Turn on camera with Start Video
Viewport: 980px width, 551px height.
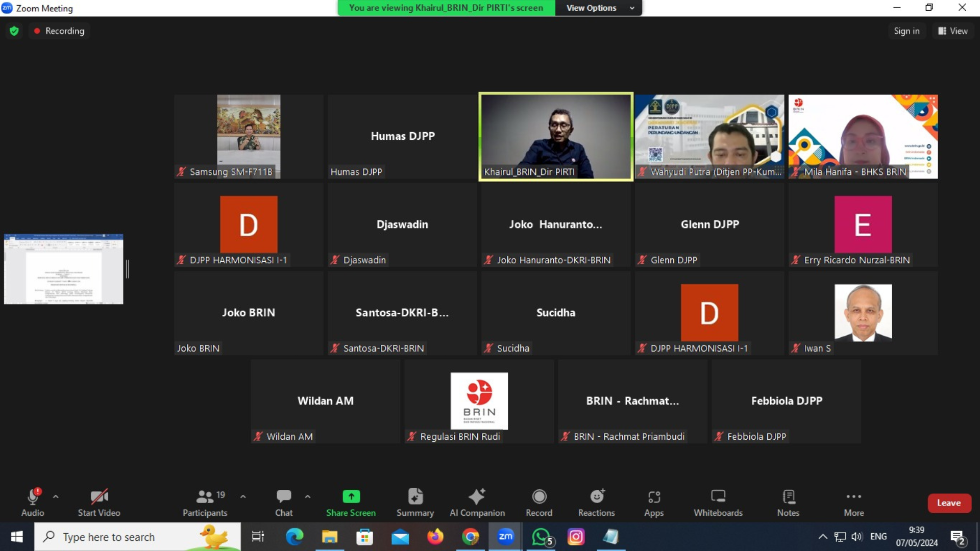pyautogui.click(x=99, y=503)
